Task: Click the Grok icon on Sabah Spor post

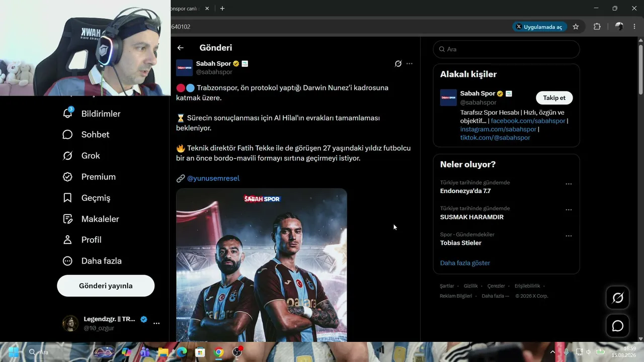Action: pyautogui.click(x=398, y=64)
